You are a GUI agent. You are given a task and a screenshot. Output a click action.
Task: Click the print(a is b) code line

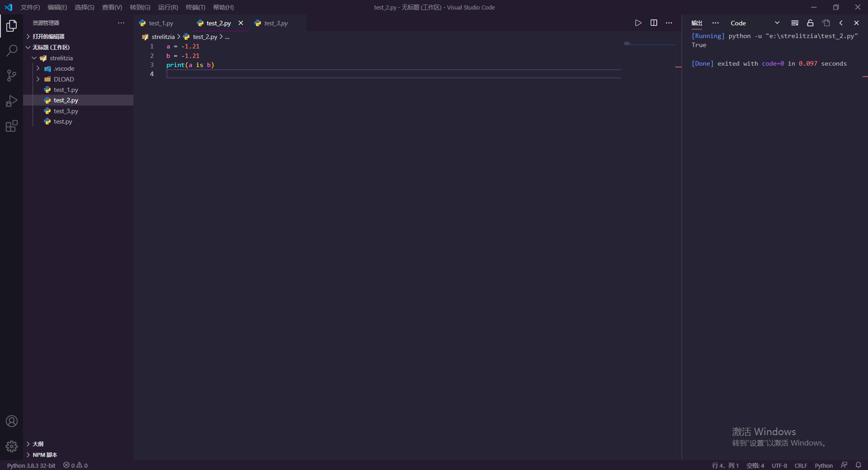point(190,65)
